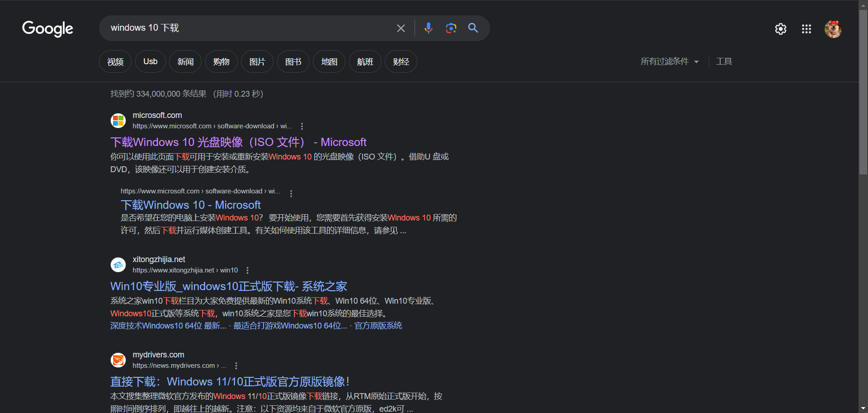
Task: Open more options for xitongzhijia.net result
Action: point(247,270)
